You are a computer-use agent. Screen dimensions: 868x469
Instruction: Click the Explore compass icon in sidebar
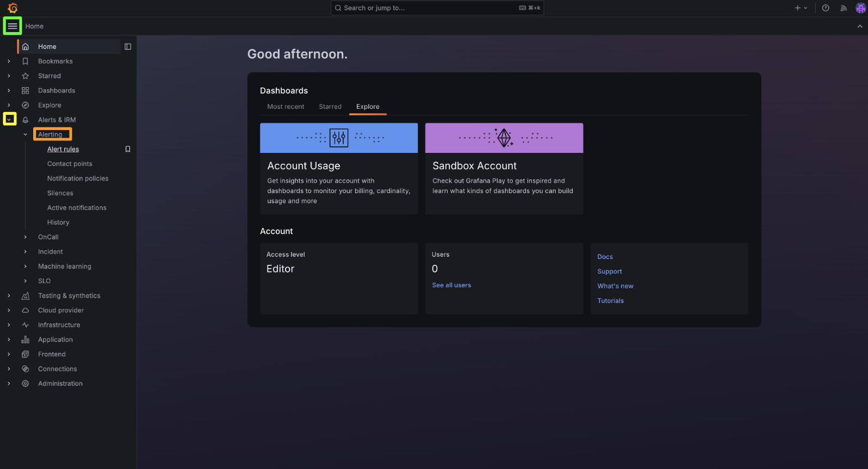click(x=26, y=105)
